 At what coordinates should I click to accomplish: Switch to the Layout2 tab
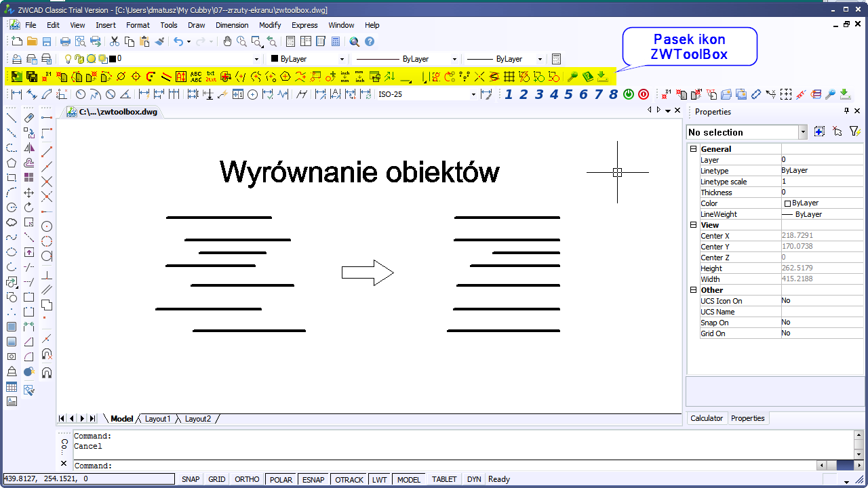[x=198, y=419]
